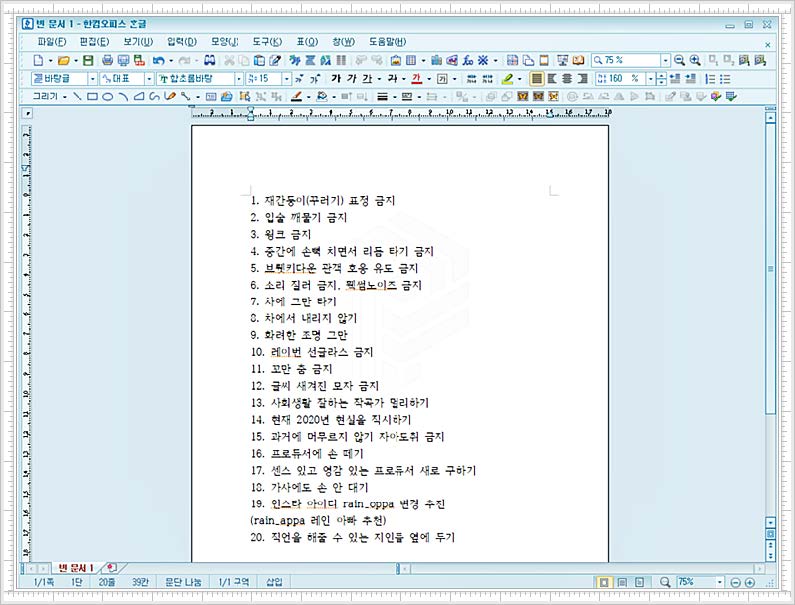Open the 대표 language dropdown
Image resolution: width=795 pixels, height=605 pixels.
click(x=149, y=79)
